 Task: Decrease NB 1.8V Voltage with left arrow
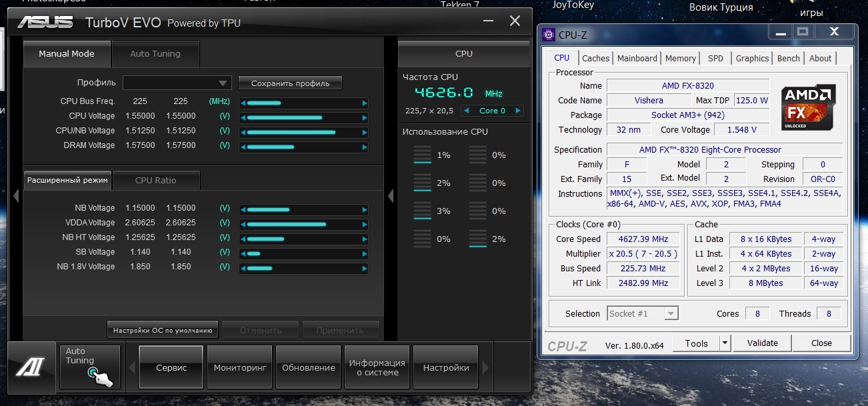(x=243, y=269)
